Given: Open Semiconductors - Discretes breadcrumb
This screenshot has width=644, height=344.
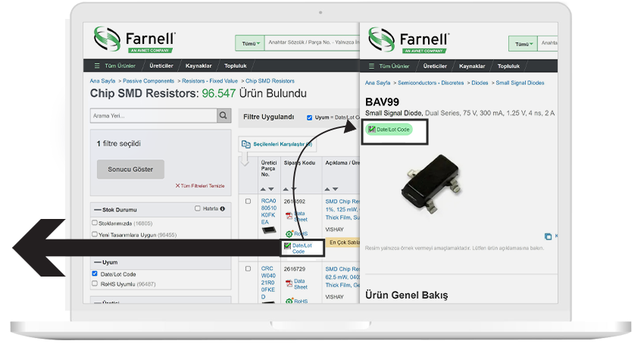Looking at the screenshot, I should [430, 83].
